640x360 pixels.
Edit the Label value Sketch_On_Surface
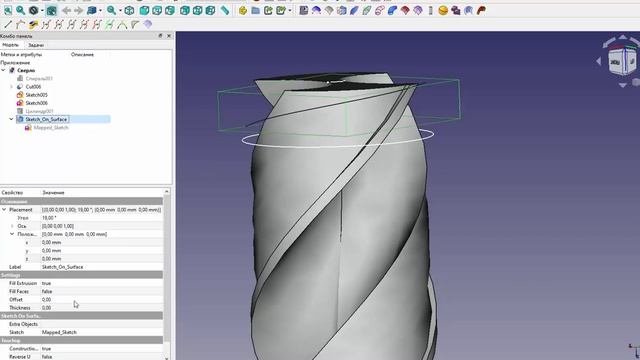(102, 267)
